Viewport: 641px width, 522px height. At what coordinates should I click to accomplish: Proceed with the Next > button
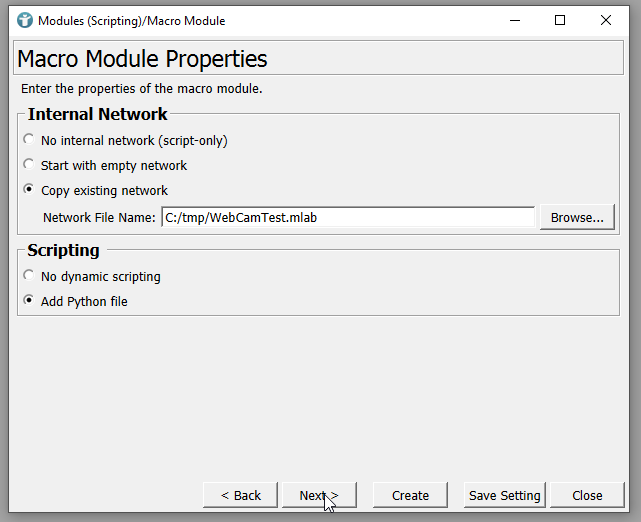pos(318,495)
